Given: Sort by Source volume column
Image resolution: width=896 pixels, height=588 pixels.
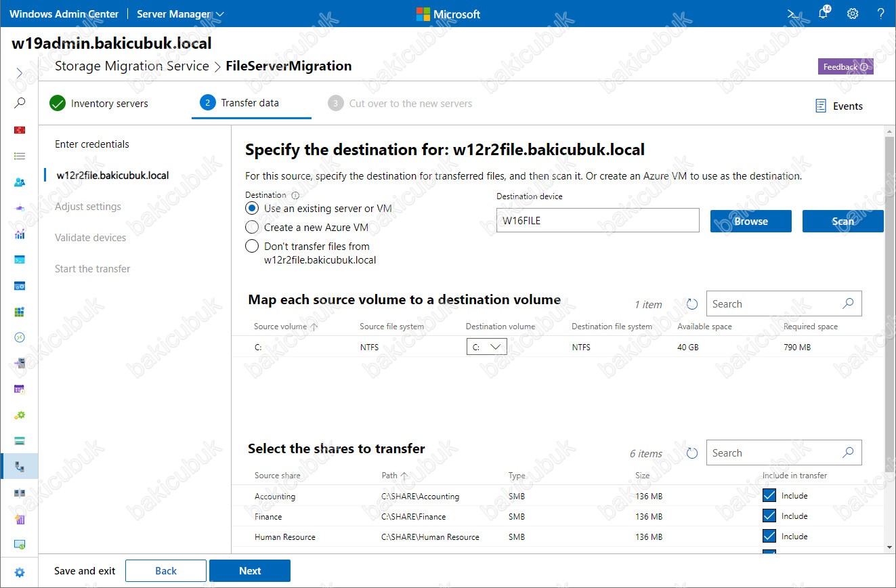Looking at the screenshot, I should pyautogui.click(x=285, y=327).
